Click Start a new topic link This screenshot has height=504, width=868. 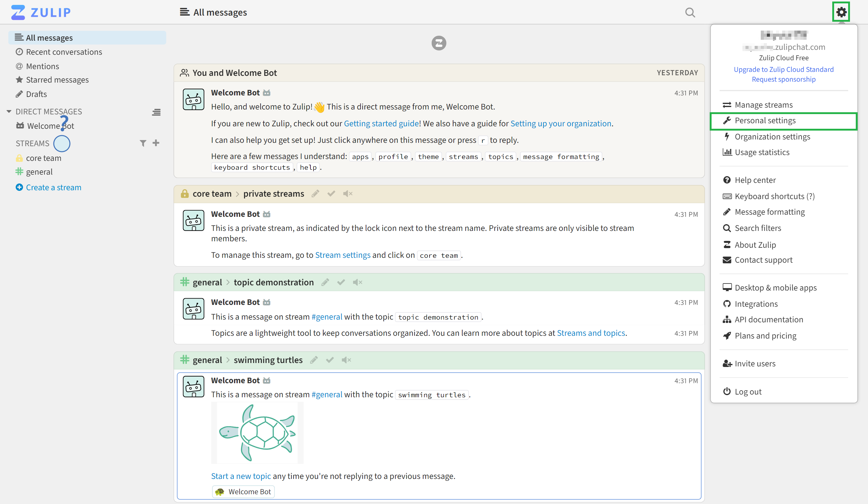coord(241,476)
